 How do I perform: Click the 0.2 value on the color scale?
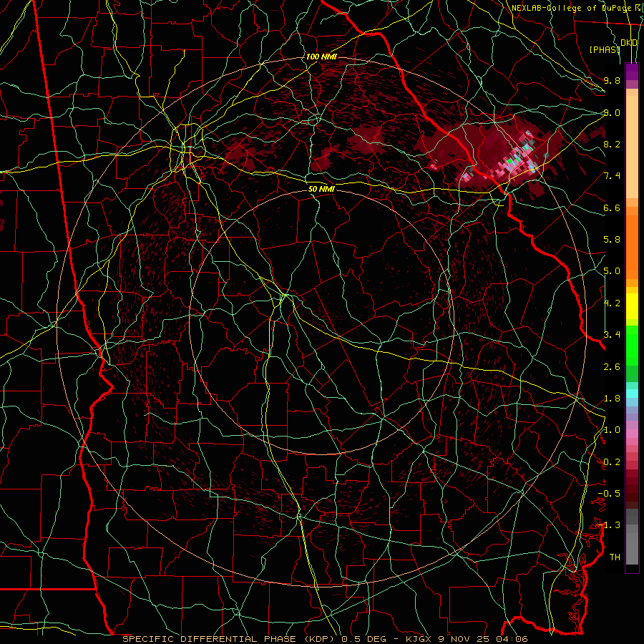pos(612,462)
